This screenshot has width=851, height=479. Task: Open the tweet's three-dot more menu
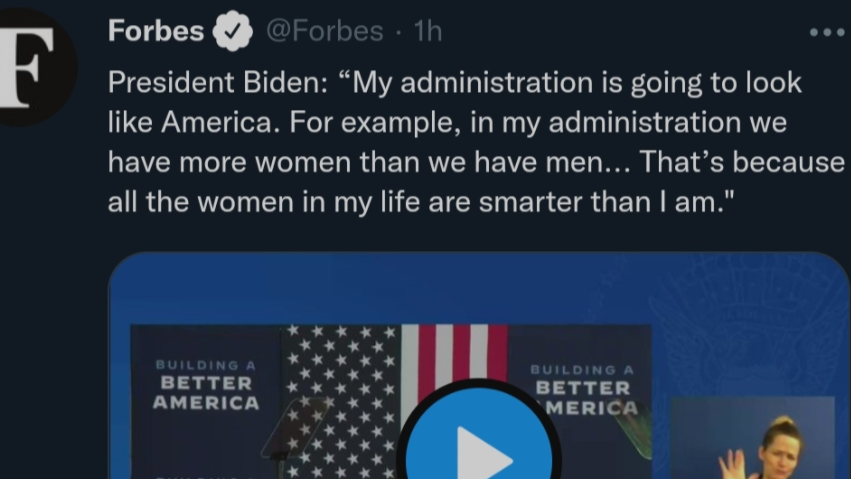tap(828, 32)
